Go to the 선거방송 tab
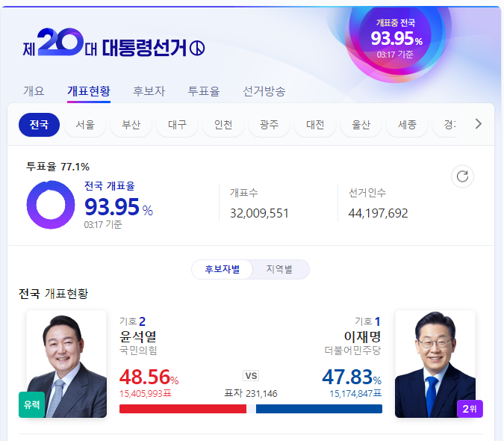504x441 pixels. click(264, 91)
